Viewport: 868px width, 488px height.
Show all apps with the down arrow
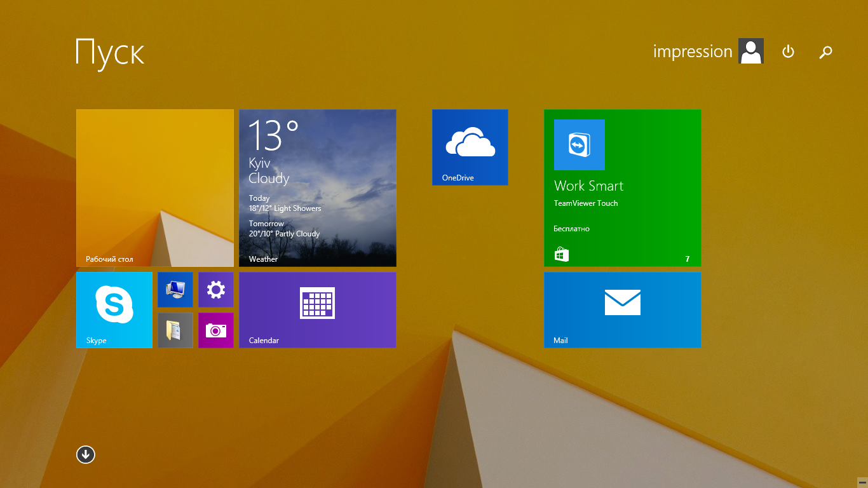[86, 454]
